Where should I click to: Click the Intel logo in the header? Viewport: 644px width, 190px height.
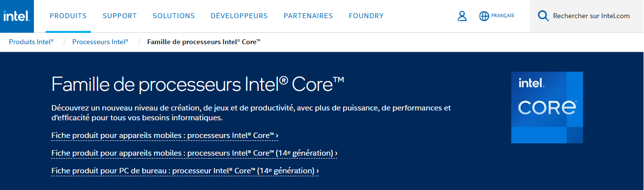tap(17, 16)
